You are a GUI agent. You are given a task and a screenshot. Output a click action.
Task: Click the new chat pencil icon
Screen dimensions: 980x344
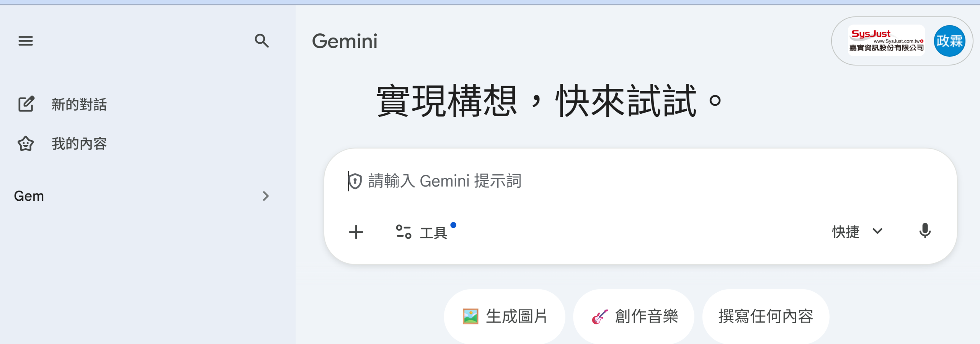[x=26, y=104]
